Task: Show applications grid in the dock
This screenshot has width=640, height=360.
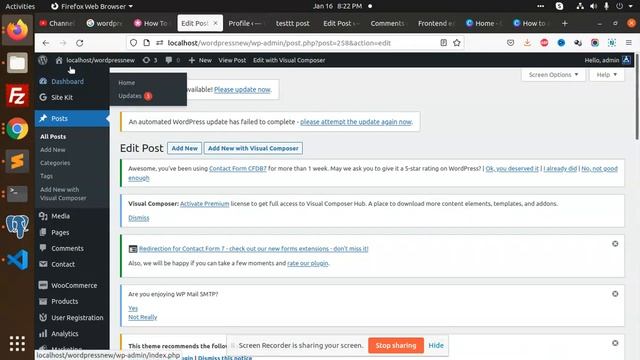Action: pos(17,344)
